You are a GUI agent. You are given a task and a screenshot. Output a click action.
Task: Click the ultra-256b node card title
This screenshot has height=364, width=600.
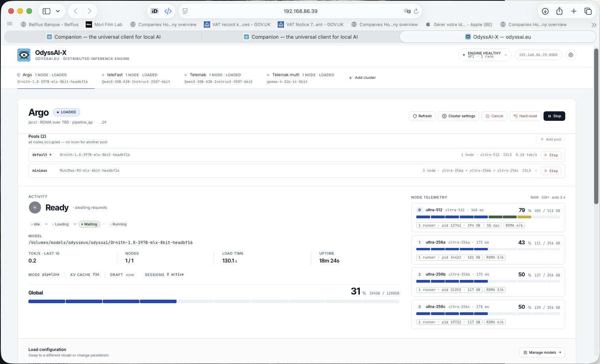(435, 274)
